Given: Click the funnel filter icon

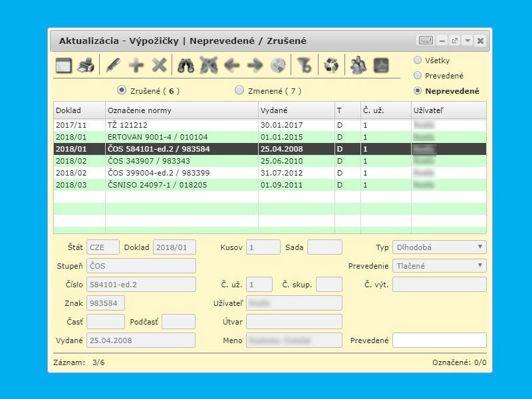Looking at the screenshot, I should [x=305, y=65].
